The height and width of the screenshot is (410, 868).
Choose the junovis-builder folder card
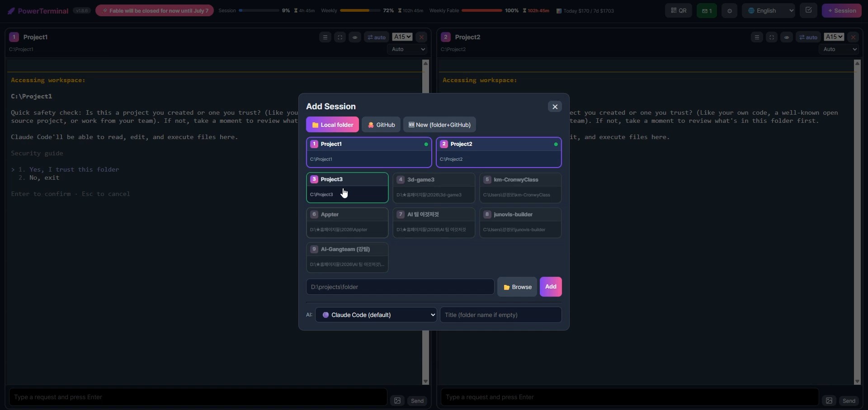[520, 223]
